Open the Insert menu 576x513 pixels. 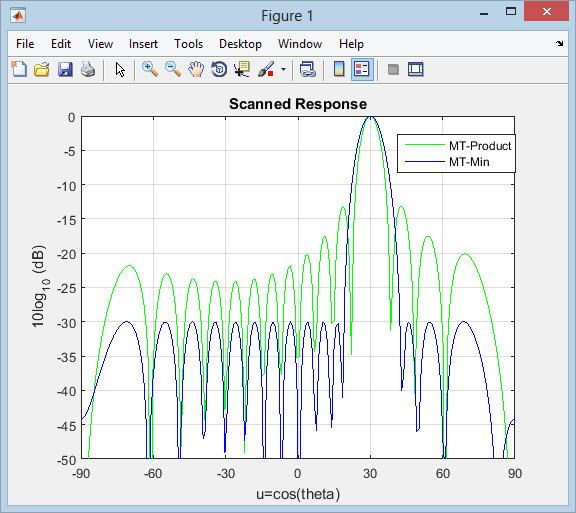(x=143, y=44)
